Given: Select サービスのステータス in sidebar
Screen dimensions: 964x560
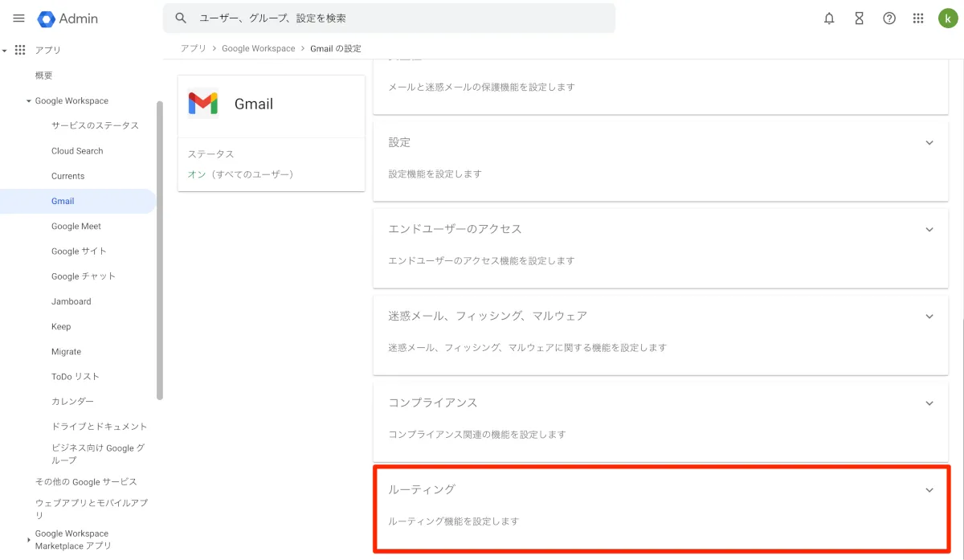Looking at the screenshot, I should pos(95,125).
